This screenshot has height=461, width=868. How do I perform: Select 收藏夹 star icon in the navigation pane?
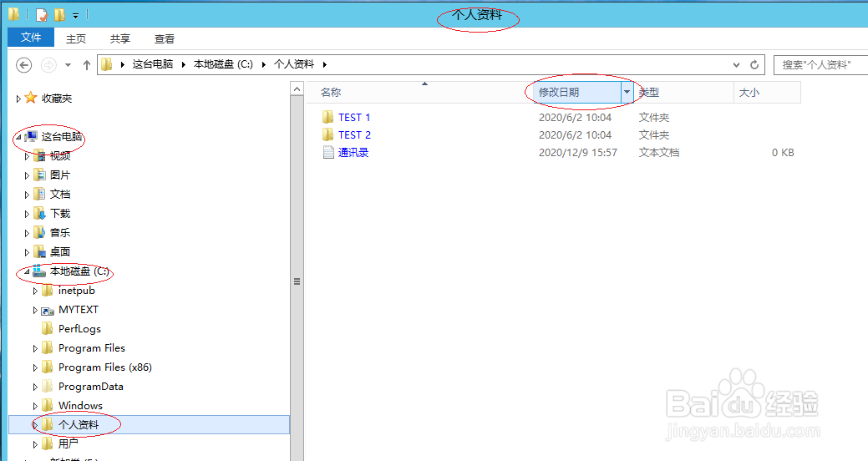pos(31,98)
